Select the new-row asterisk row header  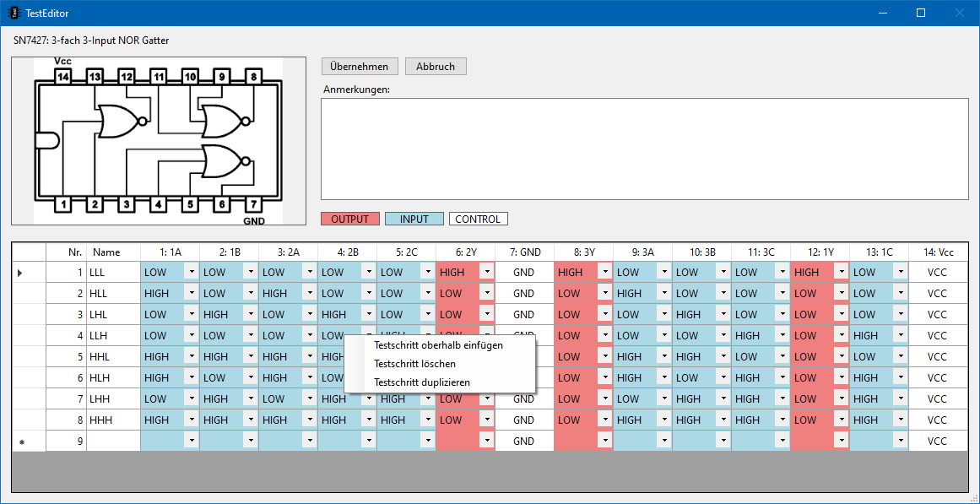point(29,441)
